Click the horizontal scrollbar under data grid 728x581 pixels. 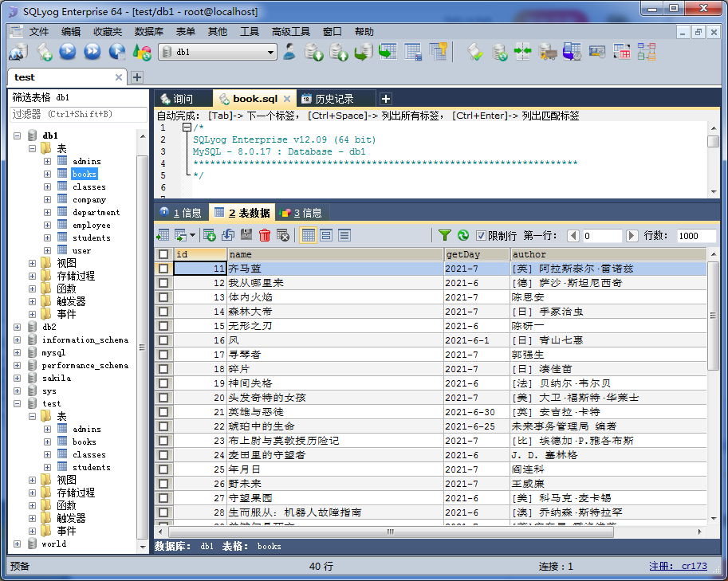point(390,532)
